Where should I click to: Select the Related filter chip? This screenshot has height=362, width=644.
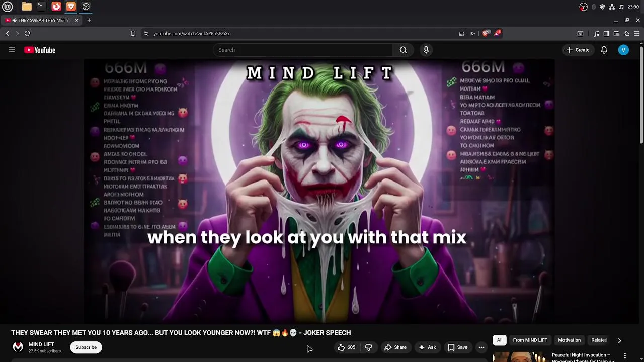(x=599, y=340)
